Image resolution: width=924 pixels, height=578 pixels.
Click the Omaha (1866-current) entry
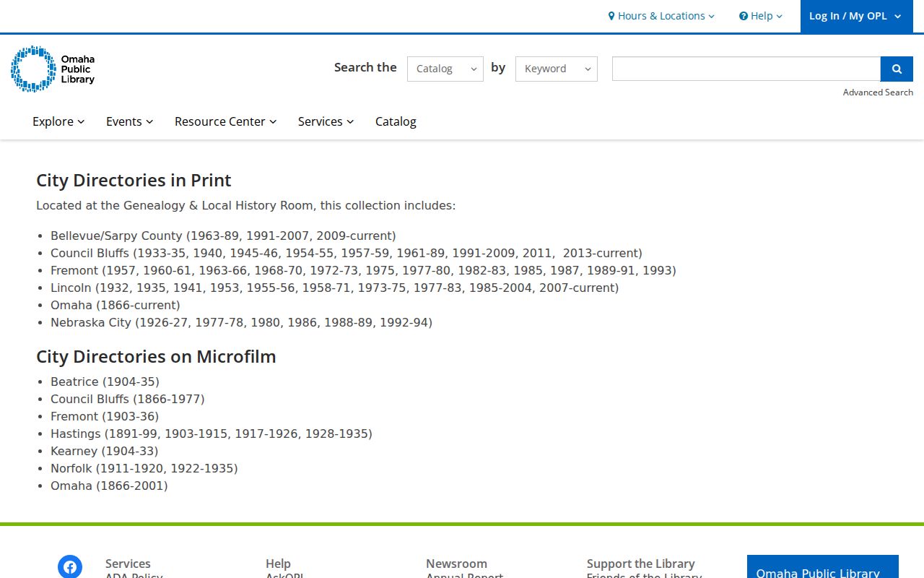tap(115, 305)
